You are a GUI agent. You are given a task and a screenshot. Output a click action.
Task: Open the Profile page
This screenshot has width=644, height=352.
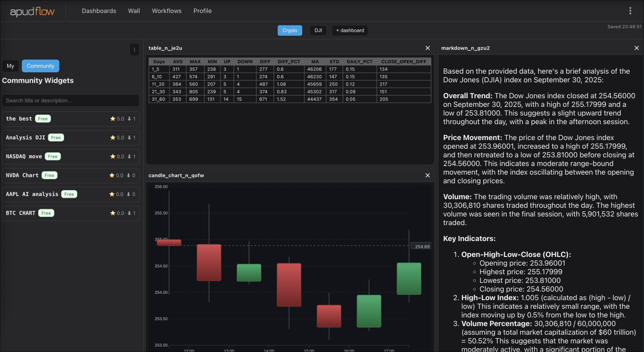pyautogui.click(x=202, y=10)
